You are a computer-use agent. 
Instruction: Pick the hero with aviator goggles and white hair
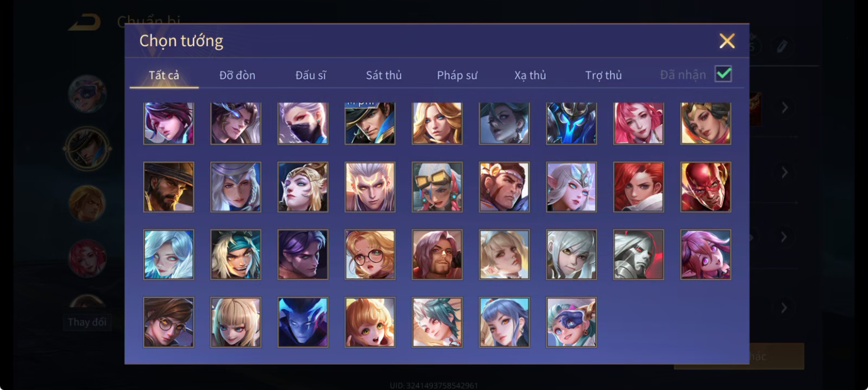coord(437,187)
